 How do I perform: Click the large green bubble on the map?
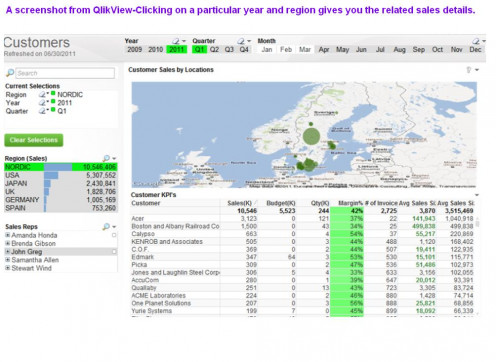(312, 136)
